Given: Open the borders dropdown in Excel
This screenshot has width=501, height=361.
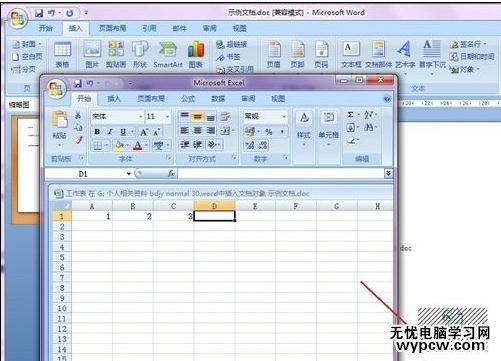Looking at the screenshot, I should 107,146.
